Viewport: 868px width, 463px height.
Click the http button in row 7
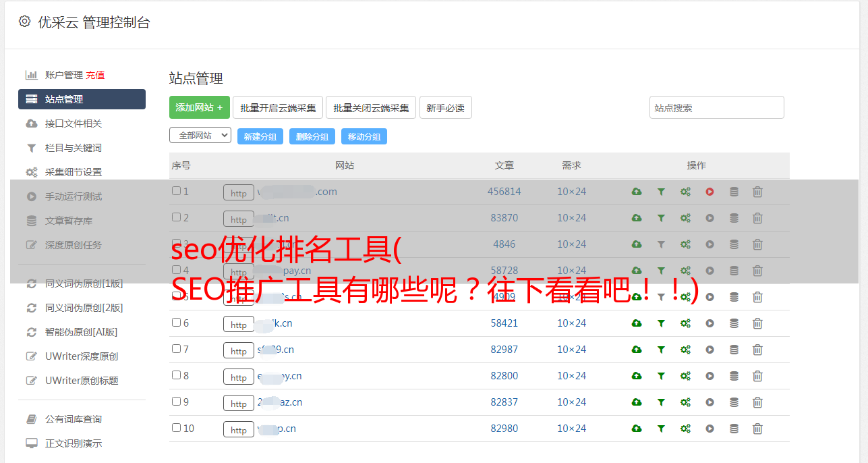[239, 350]
